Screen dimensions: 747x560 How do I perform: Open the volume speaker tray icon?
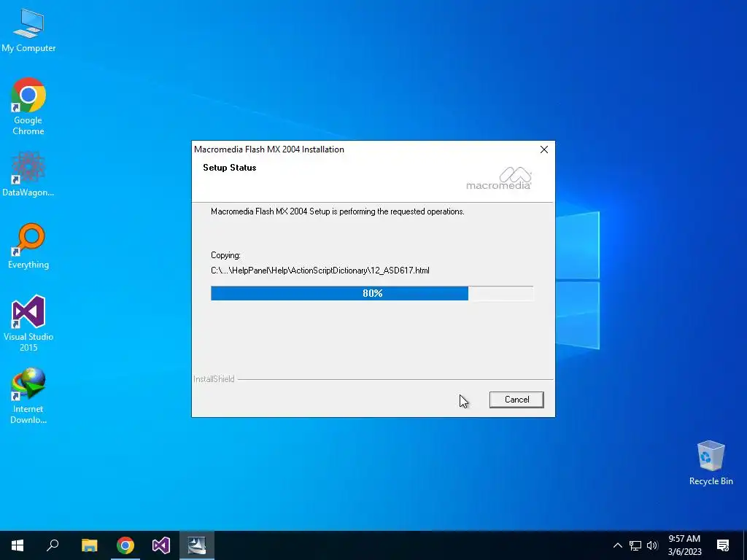tap(652, 545)
